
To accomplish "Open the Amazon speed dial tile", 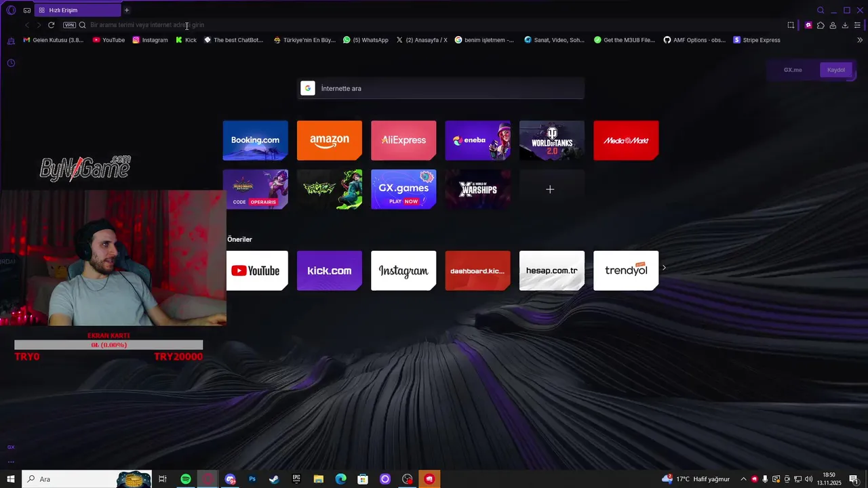I will tap(330, 140).
